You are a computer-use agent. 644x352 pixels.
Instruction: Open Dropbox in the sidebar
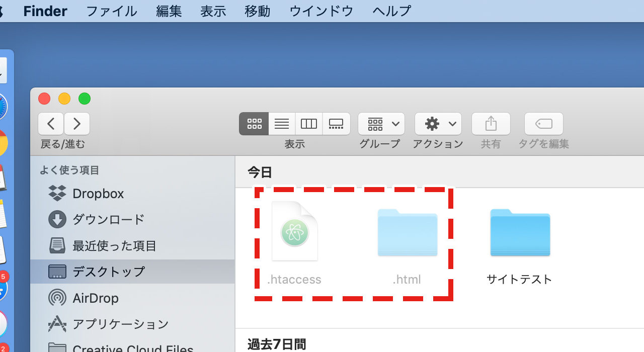pos(98,194)
